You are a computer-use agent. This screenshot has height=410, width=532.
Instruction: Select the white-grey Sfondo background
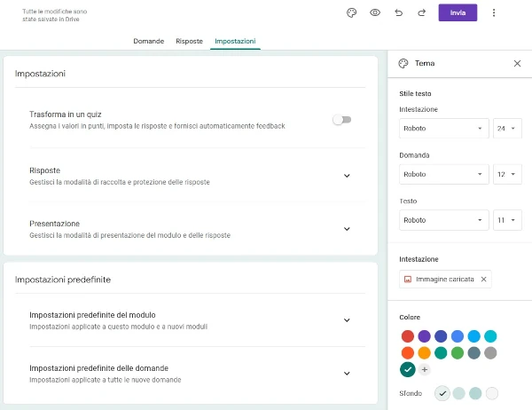pyautogui.click(x=492, y=393)
